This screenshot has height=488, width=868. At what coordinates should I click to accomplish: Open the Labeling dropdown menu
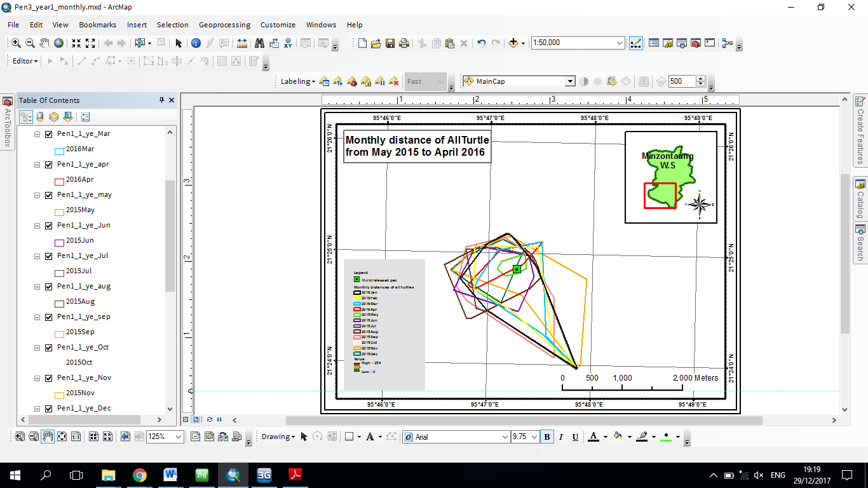click(298, 81)
